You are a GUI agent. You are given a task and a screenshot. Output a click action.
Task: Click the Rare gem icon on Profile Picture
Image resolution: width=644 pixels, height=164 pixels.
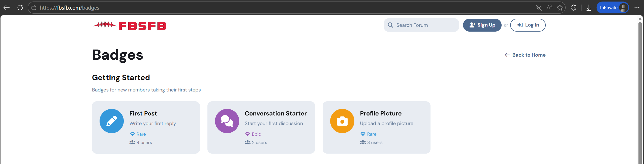point(363,134)
